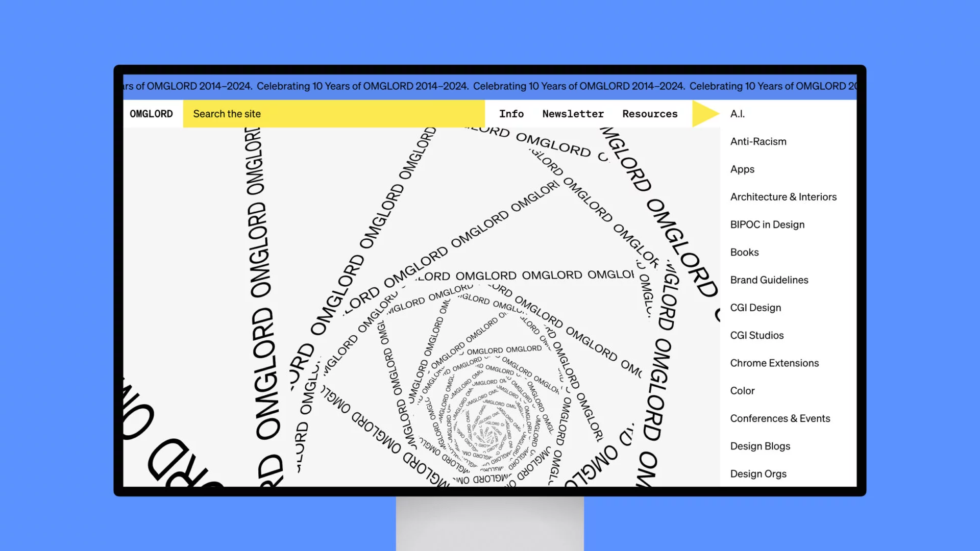Expand the Design Blogs category
Viewport: 980px width, 551px height.
click(760, 446)
